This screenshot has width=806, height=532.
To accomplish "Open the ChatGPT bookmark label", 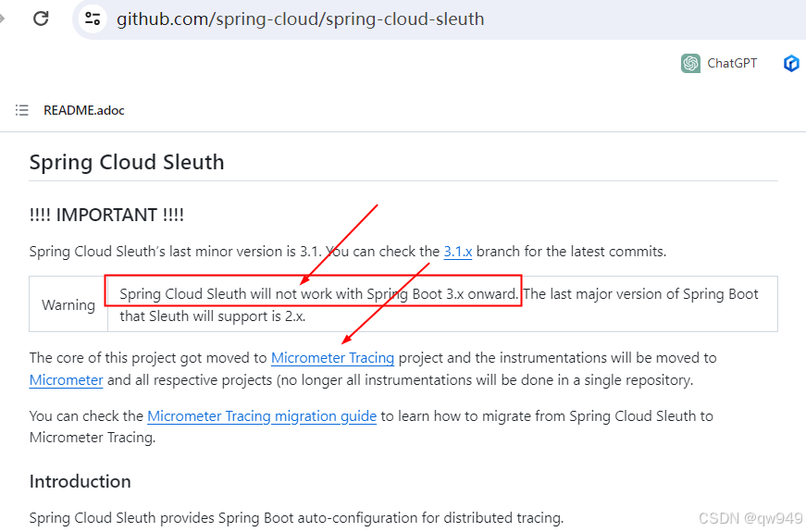I will [732, 63].
